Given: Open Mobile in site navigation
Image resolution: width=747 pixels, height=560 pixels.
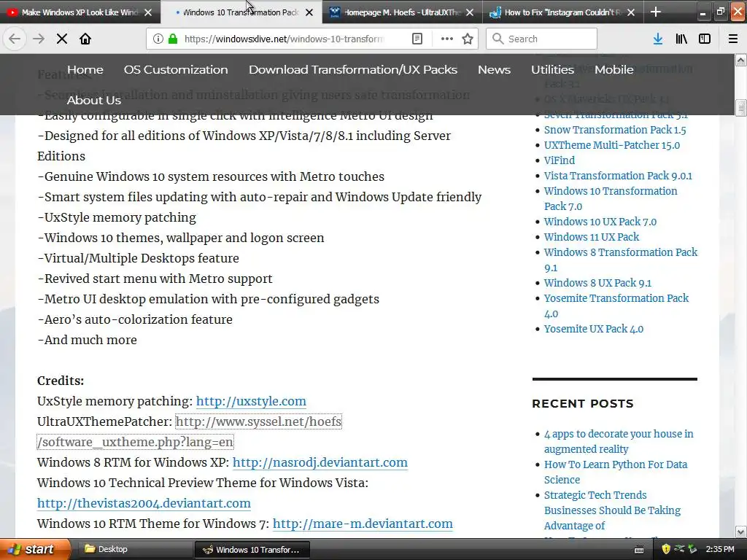Looking at the screenshot, I should click(614, 69).
